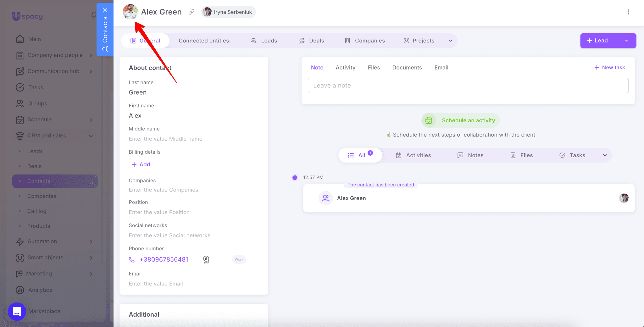This screenshot has height=327, width=644.
Task: Filter the timeline by Notes
Action: [470, 155]
